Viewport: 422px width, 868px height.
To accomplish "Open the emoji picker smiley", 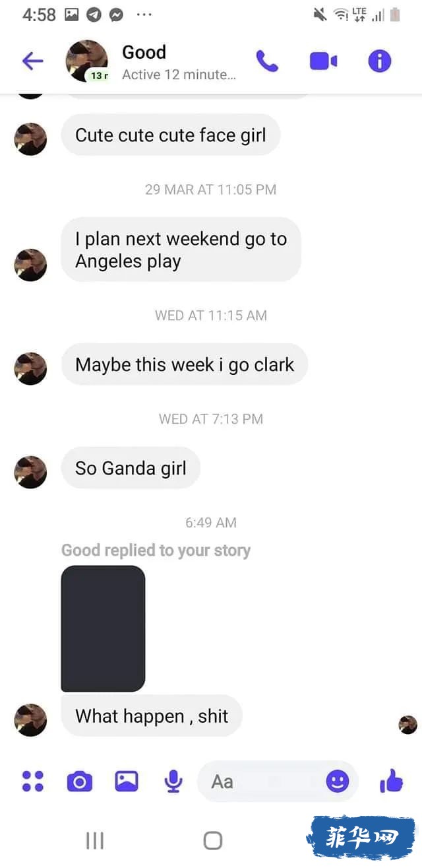I will 338,782.
